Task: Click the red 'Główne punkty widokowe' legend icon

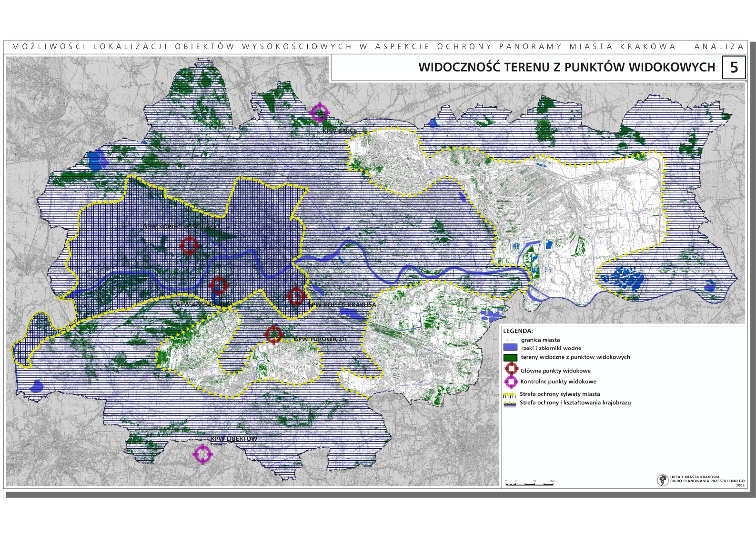Action: click(511, 370)
